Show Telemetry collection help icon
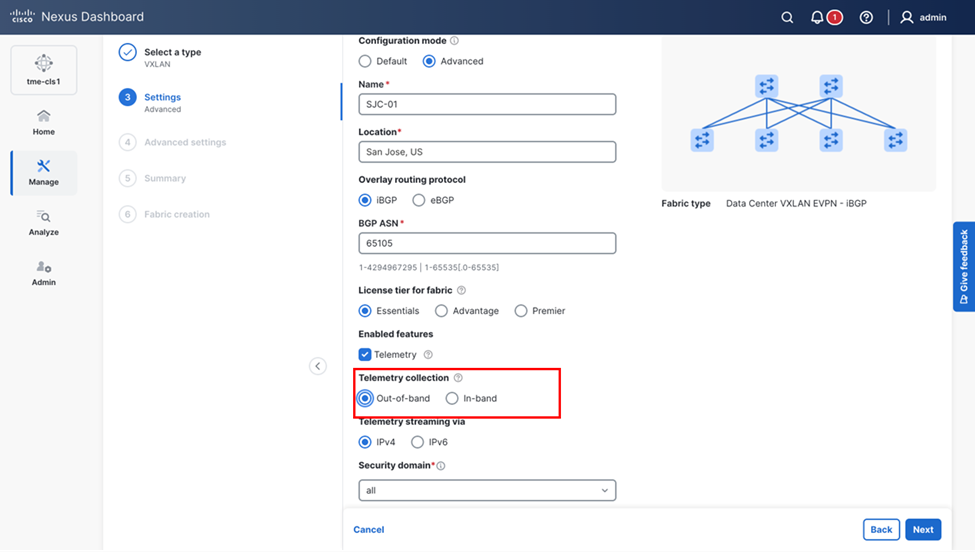This screenshot has height=553, width=975. (x=458, y=378)
